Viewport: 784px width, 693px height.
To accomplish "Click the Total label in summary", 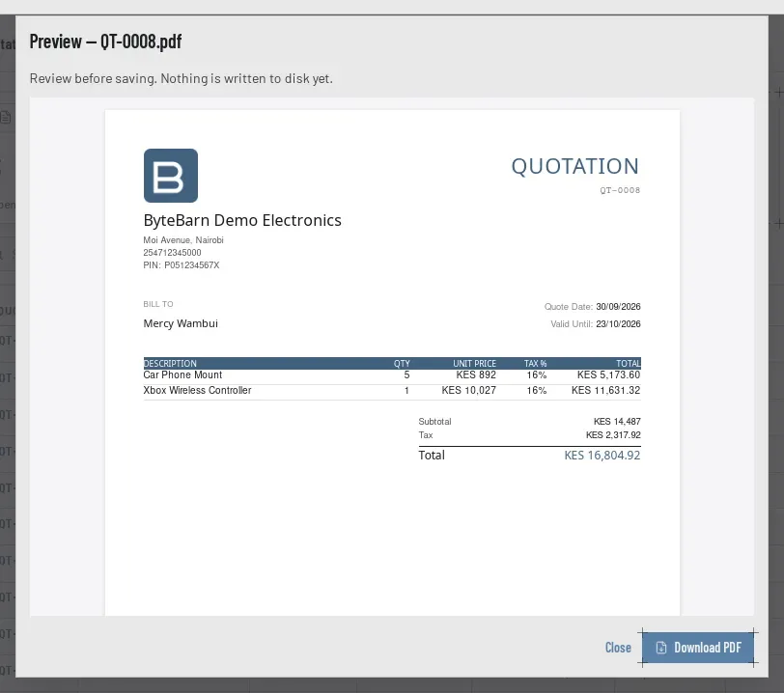I will coord(432,456).
